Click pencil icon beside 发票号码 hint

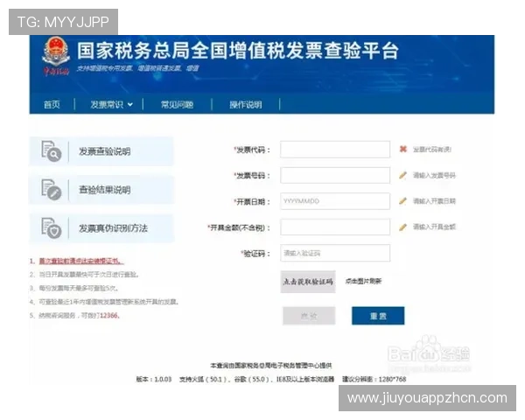(x=403, y=175)
